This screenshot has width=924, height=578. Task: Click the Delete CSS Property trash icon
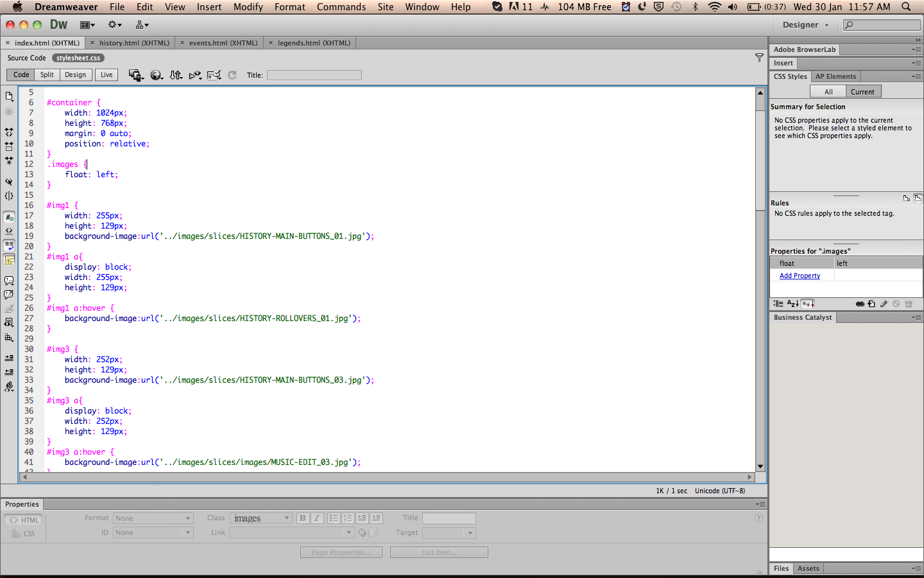[x=908, y=304]
